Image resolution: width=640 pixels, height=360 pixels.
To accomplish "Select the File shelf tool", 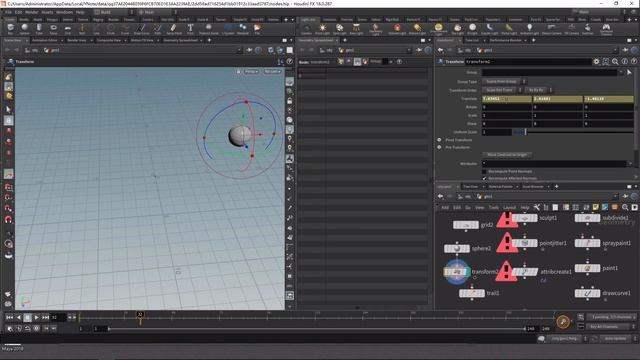I will [x=257, y=29].
